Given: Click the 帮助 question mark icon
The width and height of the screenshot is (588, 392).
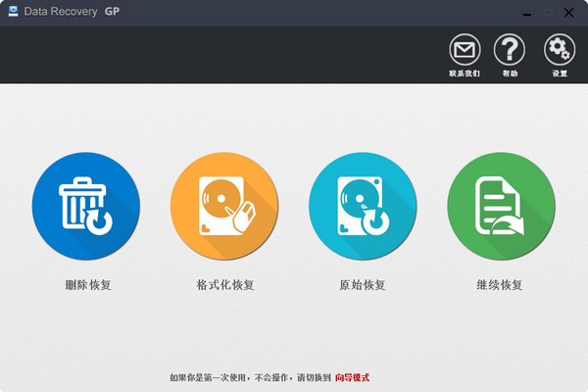Looking at the screenshot, I should (510, 49).
